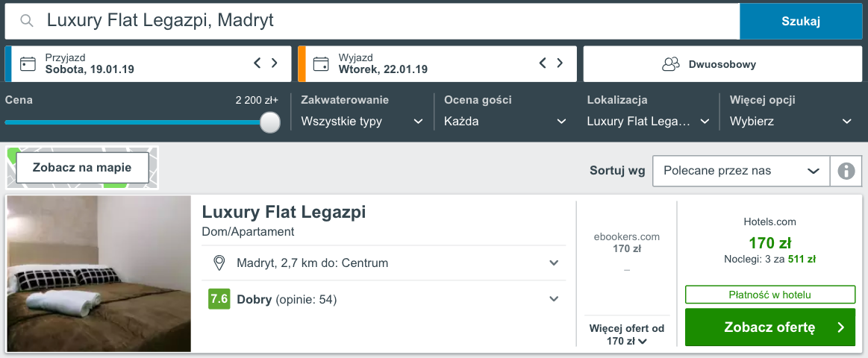
Task: Open the Wyjazd Wtorek 22.01.19 date field
Action: (x=437, y=64)
